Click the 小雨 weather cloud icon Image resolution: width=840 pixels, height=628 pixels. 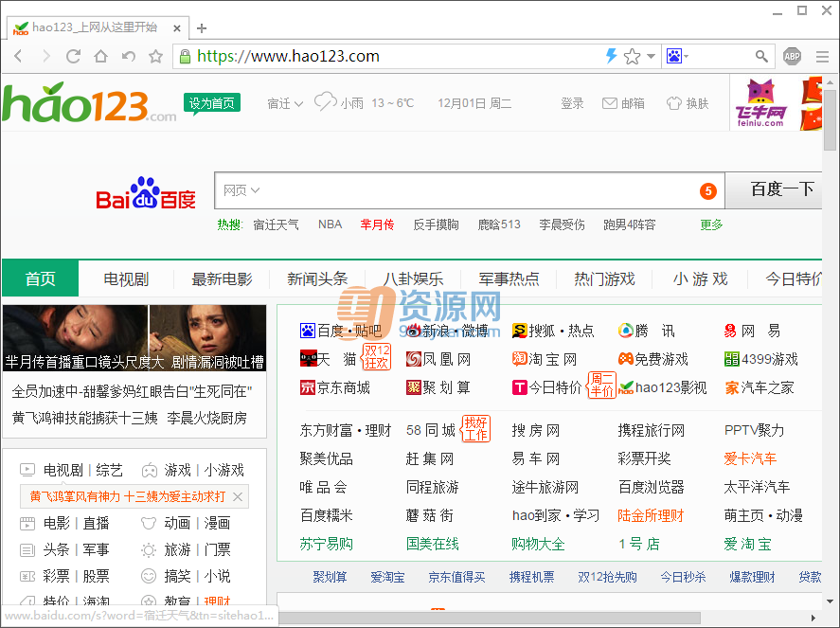coord(325,101)
